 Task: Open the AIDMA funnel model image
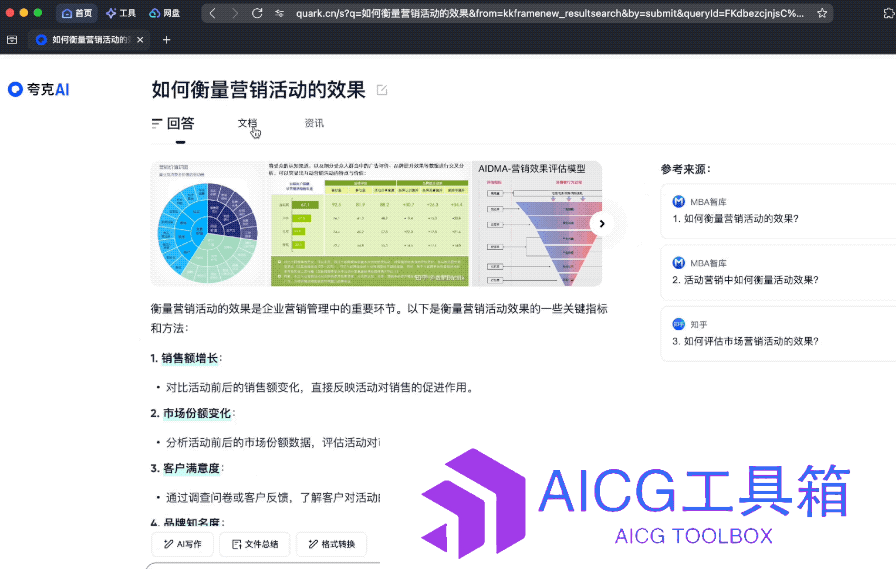pyautogui.click(x=537, y=223)
